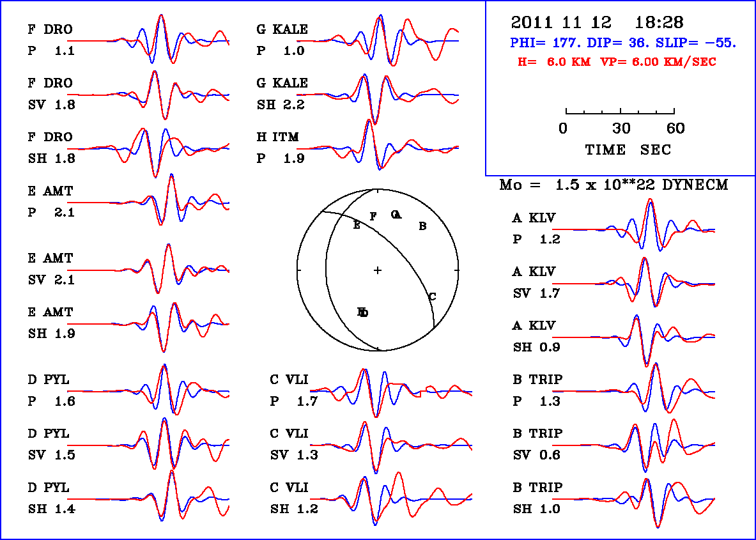Click the F DRO P 1.1 waveform trace
This screenshot has width=756, height=540.
[148, 40]
